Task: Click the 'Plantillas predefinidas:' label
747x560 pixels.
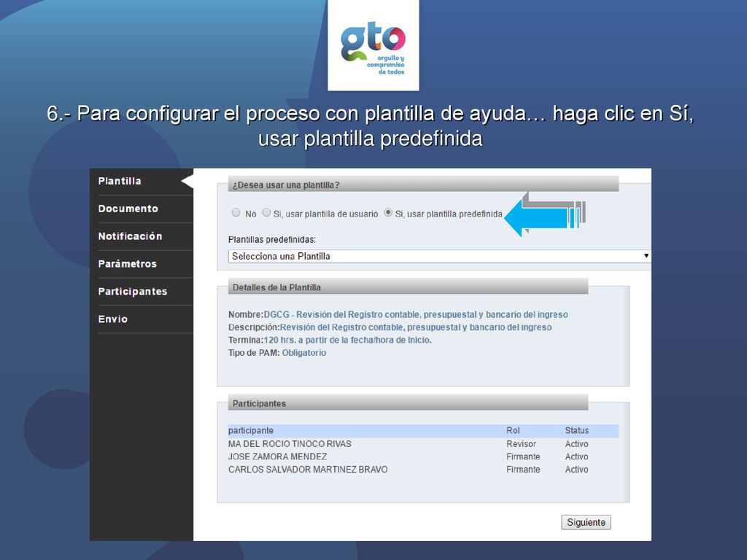Action: click(272, 239)
